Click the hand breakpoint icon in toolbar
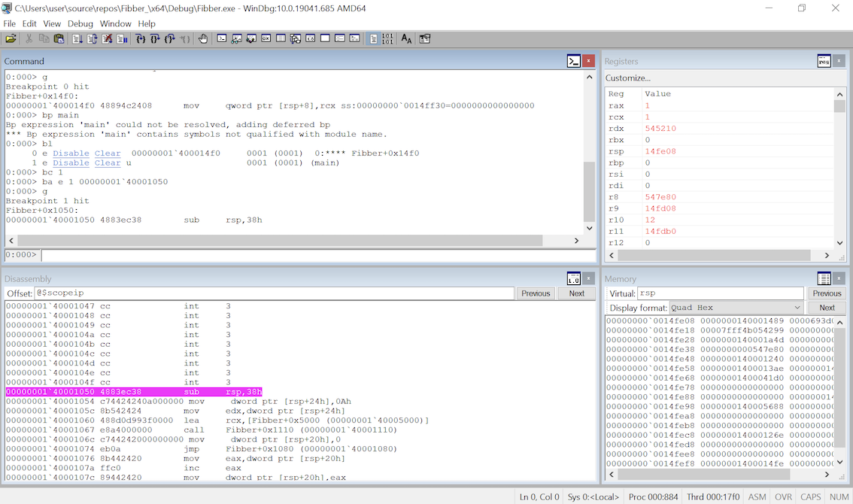Viewport: 853px width, 504px height. [x=203, y=38]
